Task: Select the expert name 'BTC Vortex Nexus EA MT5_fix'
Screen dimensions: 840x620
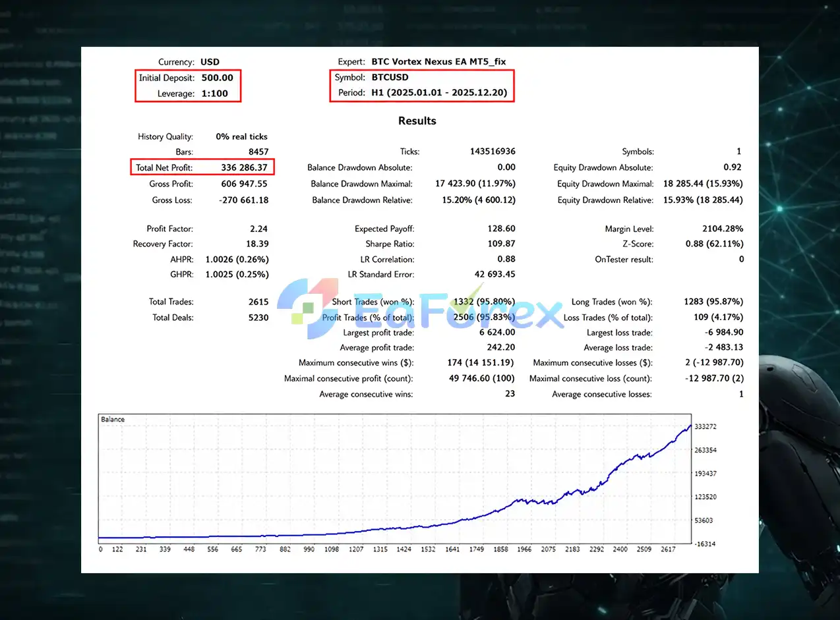Action: pyautogui.click(x=438, y=61)
